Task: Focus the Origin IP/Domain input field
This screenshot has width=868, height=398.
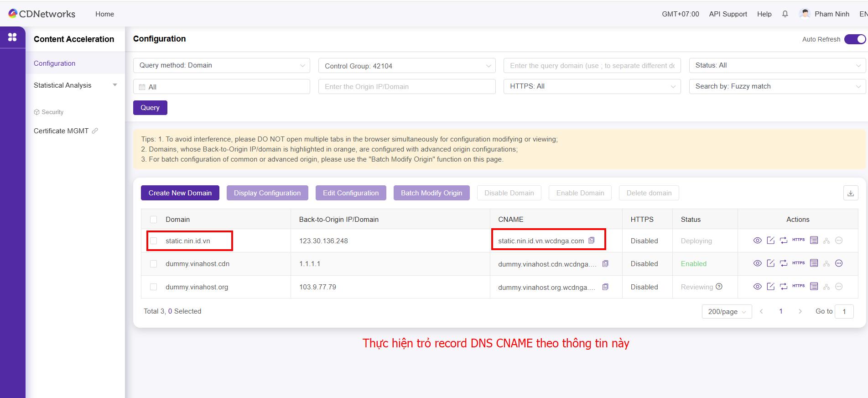Action: (407, 86)
